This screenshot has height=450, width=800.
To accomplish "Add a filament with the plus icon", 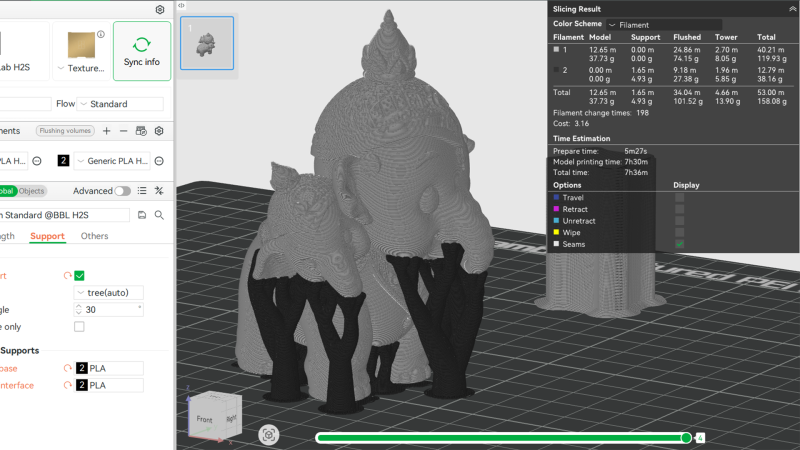I will click(107, 131).
